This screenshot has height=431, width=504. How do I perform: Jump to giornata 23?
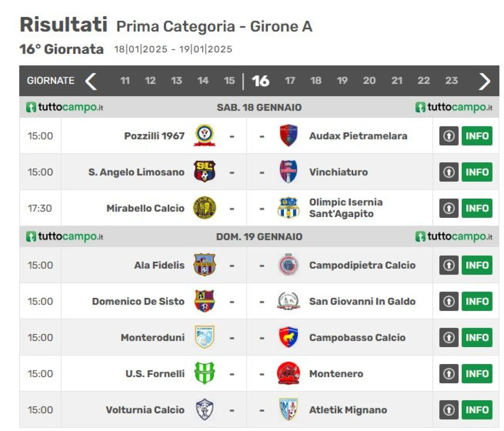tap(451, 81)
